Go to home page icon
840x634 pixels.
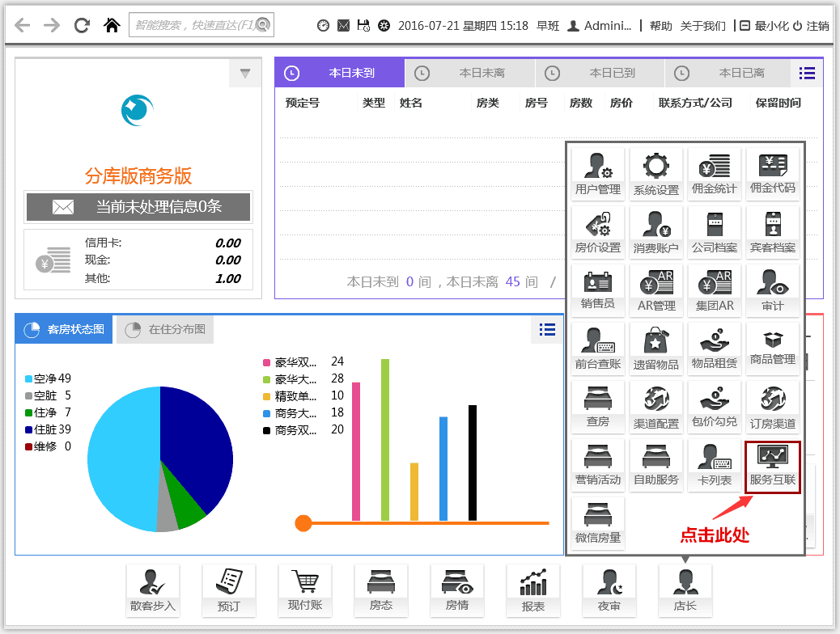pyautogui.click(x=112, y=25)
